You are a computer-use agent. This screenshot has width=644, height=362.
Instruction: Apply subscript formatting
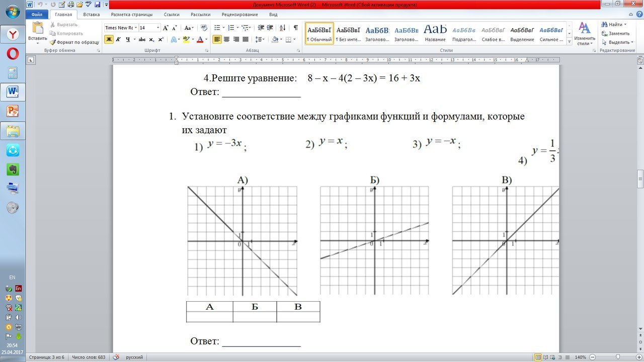(x=151, y=39)
